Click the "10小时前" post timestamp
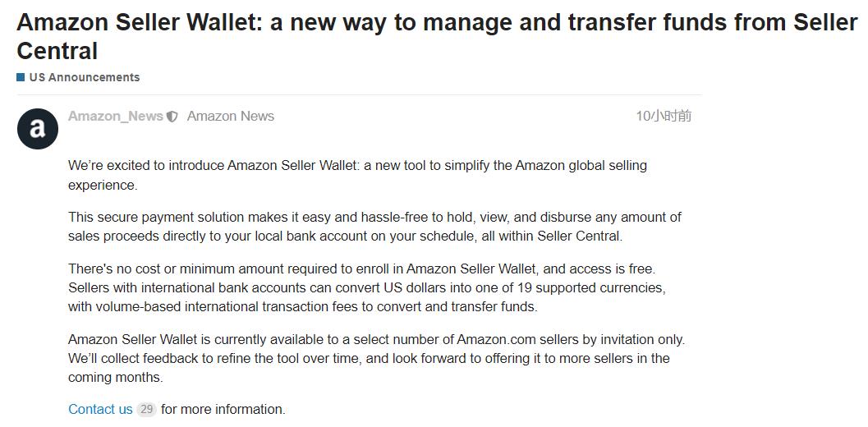The width and height of the screenshot is (868, 427). (x=664, y=117)
